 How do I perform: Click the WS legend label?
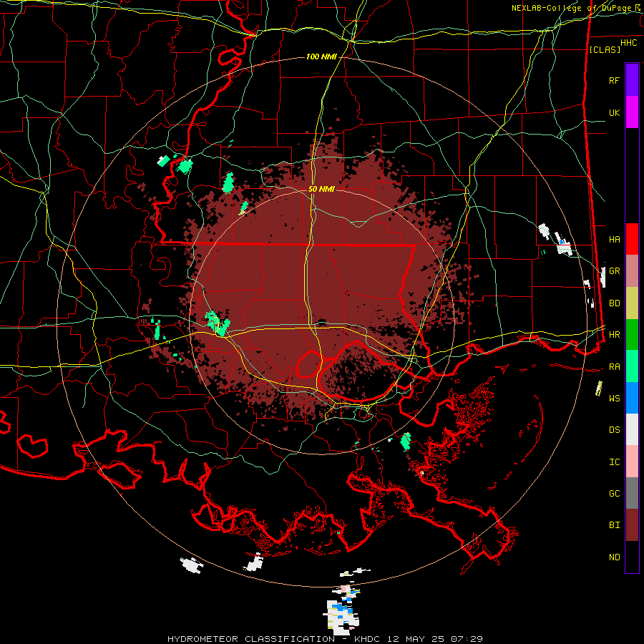click(614, 398)
